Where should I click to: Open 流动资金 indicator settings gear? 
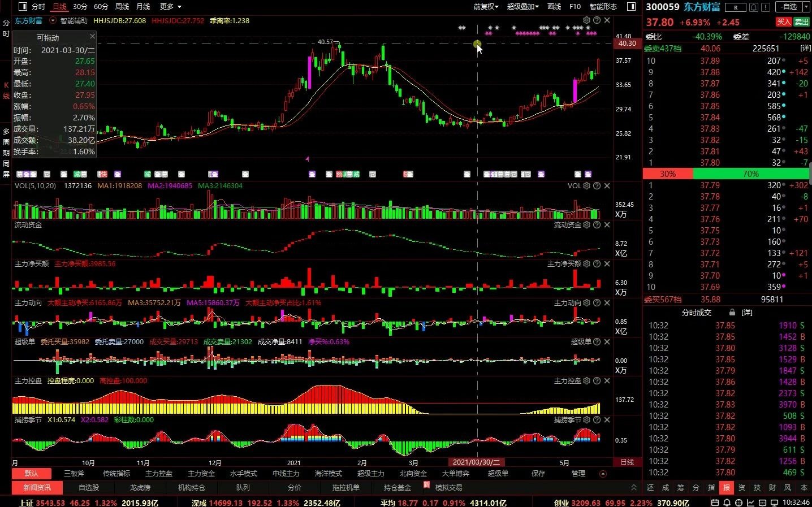(587, 224)
